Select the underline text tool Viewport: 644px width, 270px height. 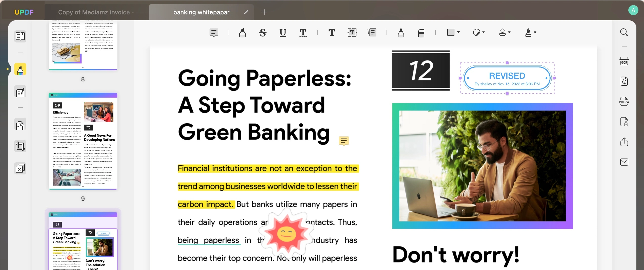pos(283,33)
